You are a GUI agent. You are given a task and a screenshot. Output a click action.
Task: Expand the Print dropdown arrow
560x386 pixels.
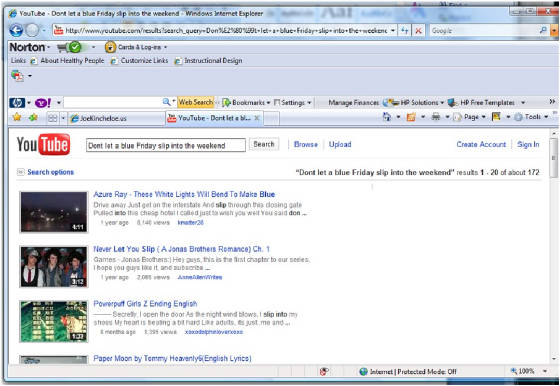coord(447,117)
